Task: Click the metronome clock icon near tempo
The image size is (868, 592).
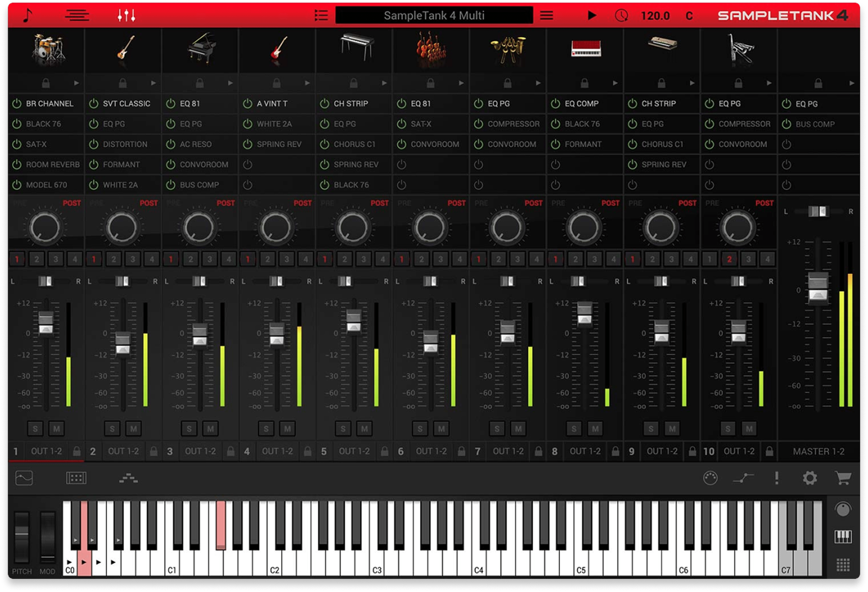Action: (x=621, y=16)
